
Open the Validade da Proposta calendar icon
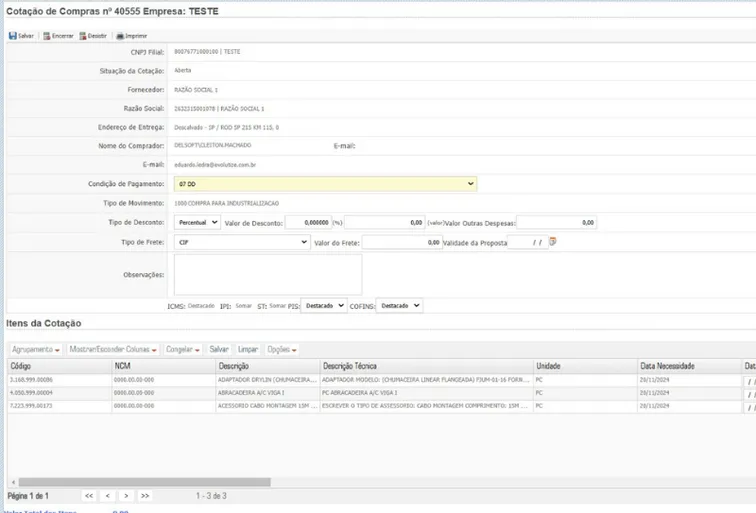tap(553, 241)
